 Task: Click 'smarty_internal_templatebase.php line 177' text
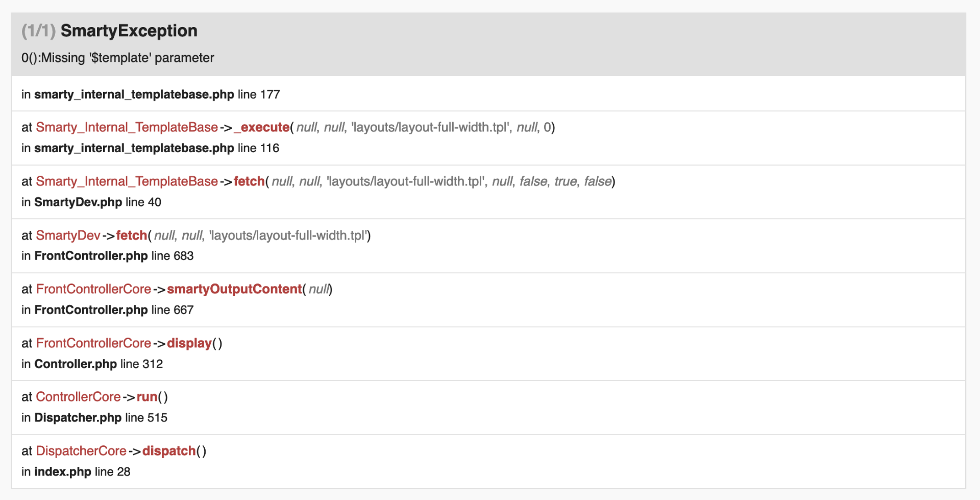(x=157, y=94)
